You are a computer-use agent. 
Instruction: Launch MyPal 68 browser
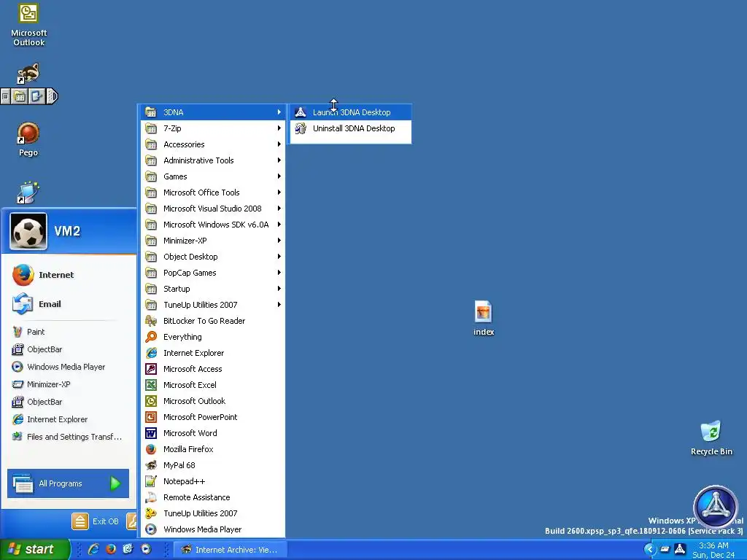click(x=213, y=465)
